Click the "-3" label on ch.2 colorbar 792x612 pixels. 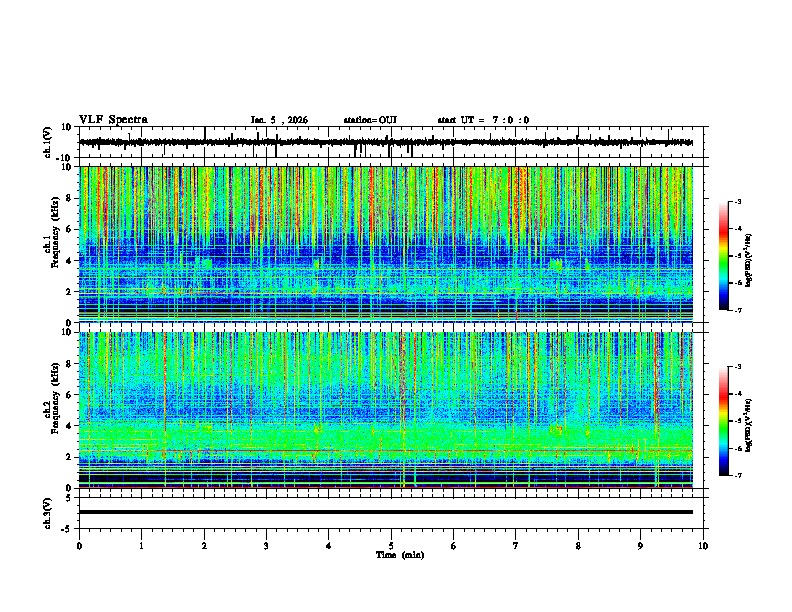click(x=737, y=367)
